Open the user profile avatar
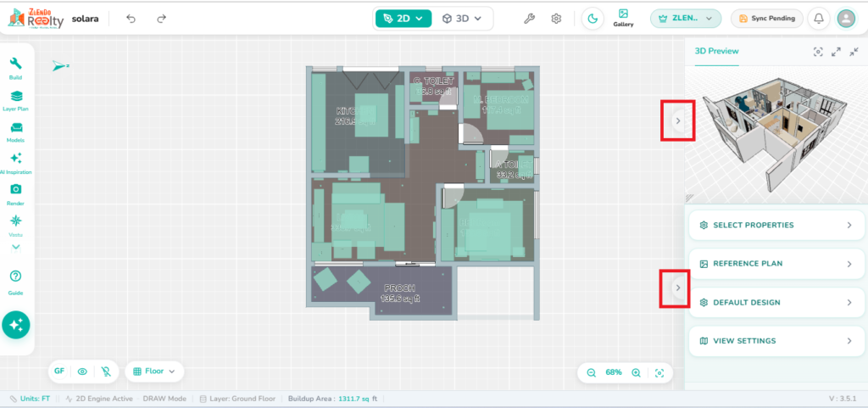 click(846, 19)
